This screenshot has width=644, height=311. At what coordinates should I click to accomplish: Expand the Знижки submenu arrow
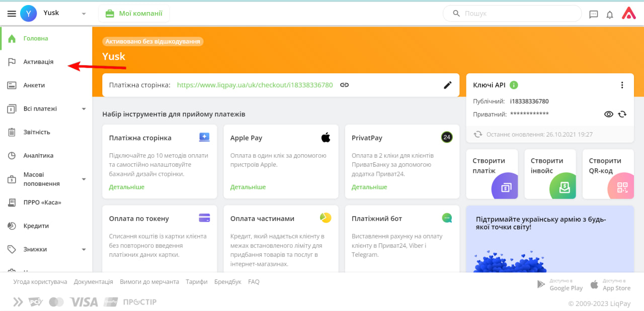tap(84, 250)
